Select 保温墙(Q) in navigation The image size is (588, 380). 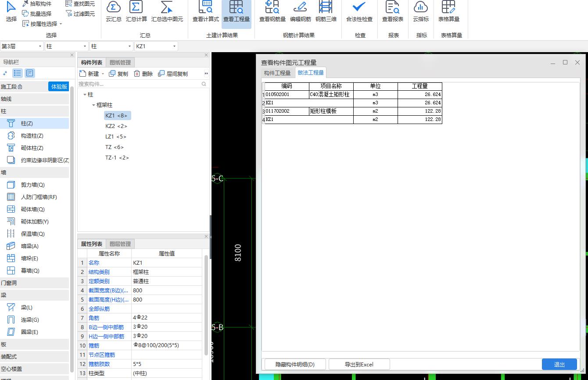(34, 234)
